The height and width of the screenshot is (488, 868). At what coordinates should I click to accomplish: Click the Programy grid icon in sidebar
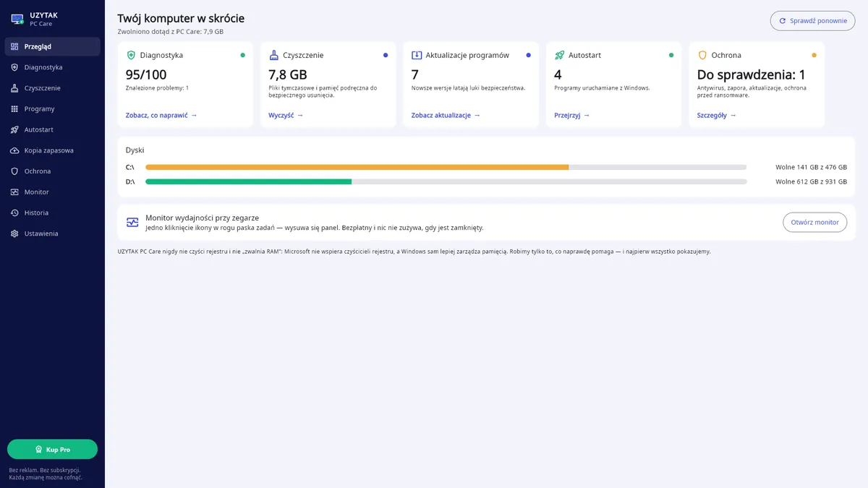[x=14, y=109]
